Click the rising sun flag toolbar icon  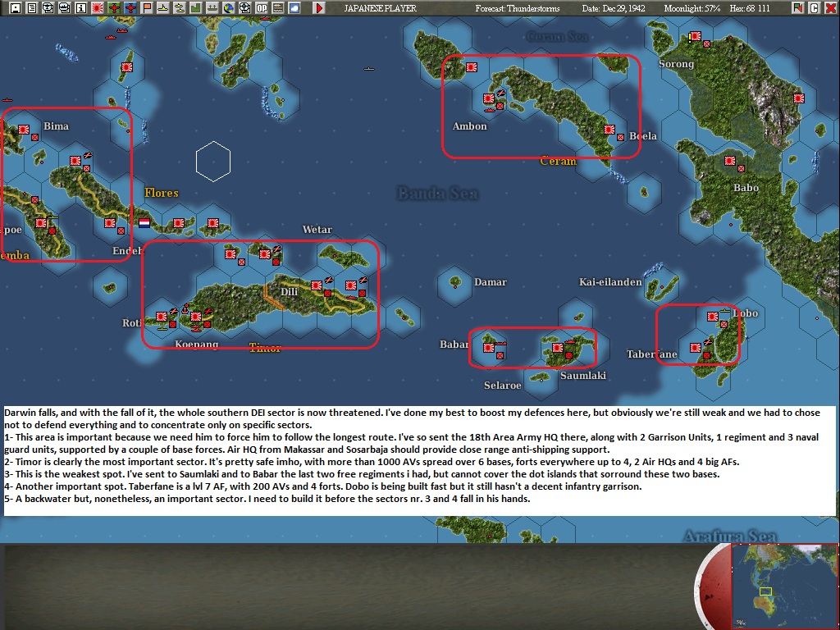98,7
